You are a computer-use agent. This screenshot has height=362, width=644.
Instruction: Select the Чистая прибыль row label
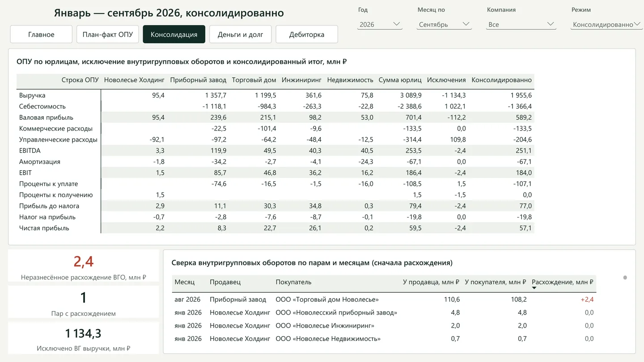pyautogui.click(x=44, y=228)
